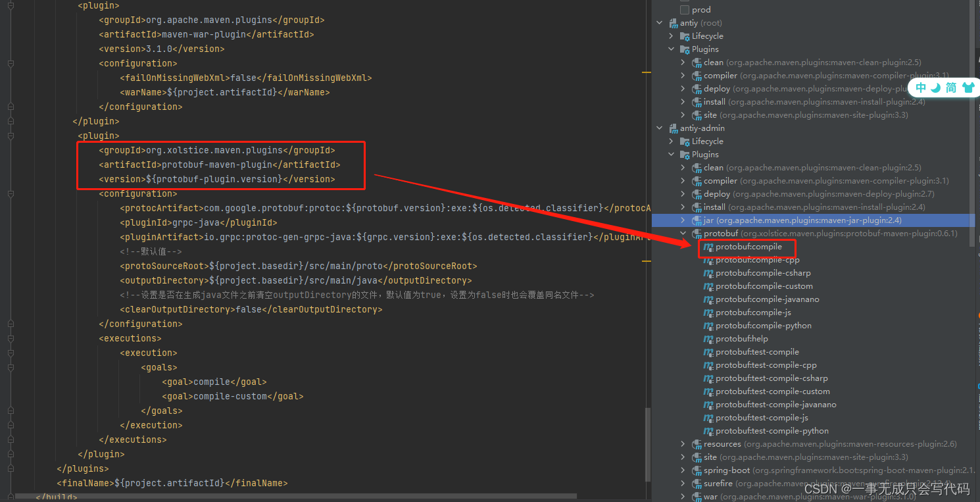980x502 pixels.
Task: Click the resources plugin icon
Action: pyautogui.click(x=697, y=444)
